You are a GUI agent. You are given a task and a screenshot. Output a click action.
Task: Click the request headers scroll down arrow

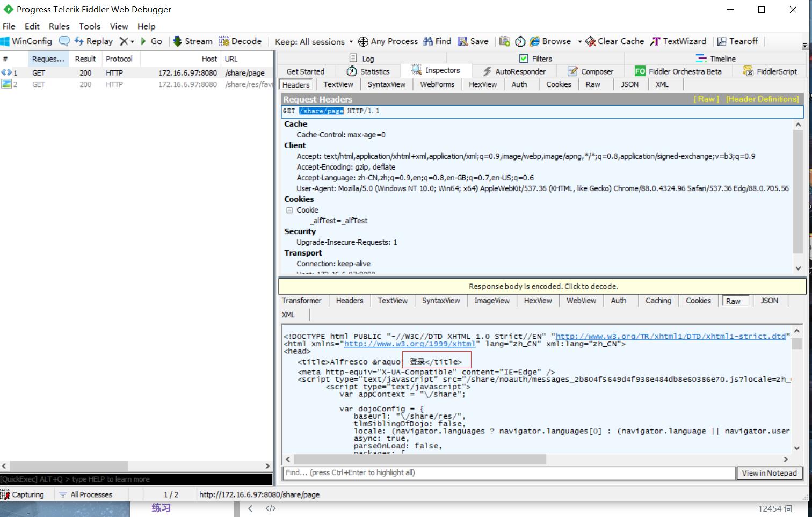point(798,268)
